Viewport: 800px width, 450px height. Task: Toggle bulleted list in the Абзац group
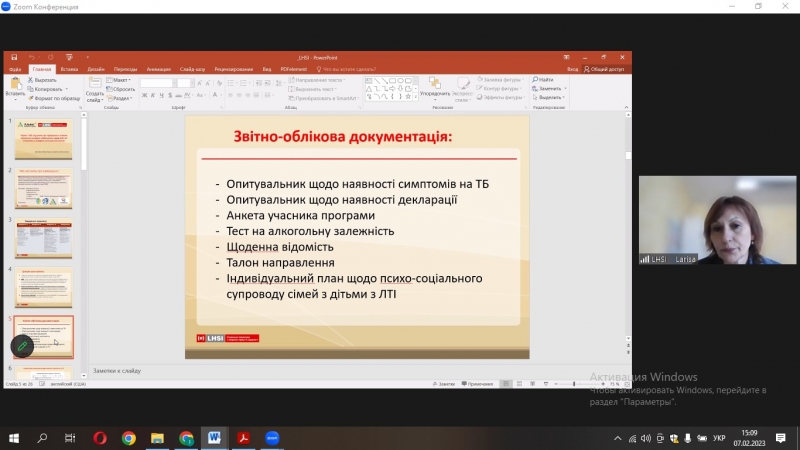pos(232,83)
